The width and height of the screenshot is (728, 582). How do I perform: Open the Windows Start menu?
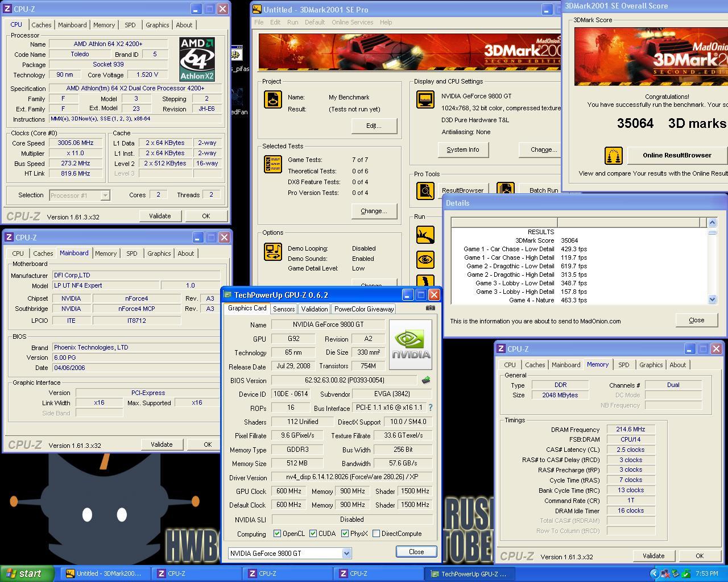[x=27, y=573]
